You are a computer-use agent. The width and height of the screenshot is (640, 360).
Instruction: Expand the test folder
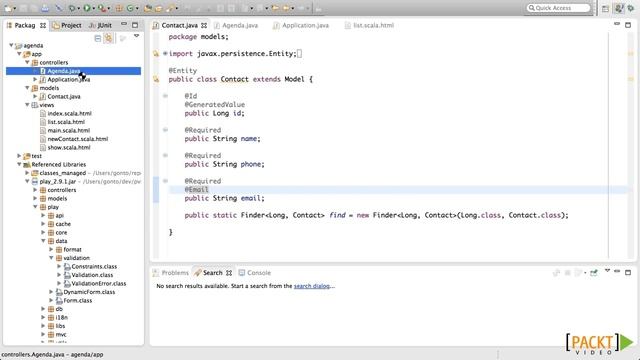19,156
